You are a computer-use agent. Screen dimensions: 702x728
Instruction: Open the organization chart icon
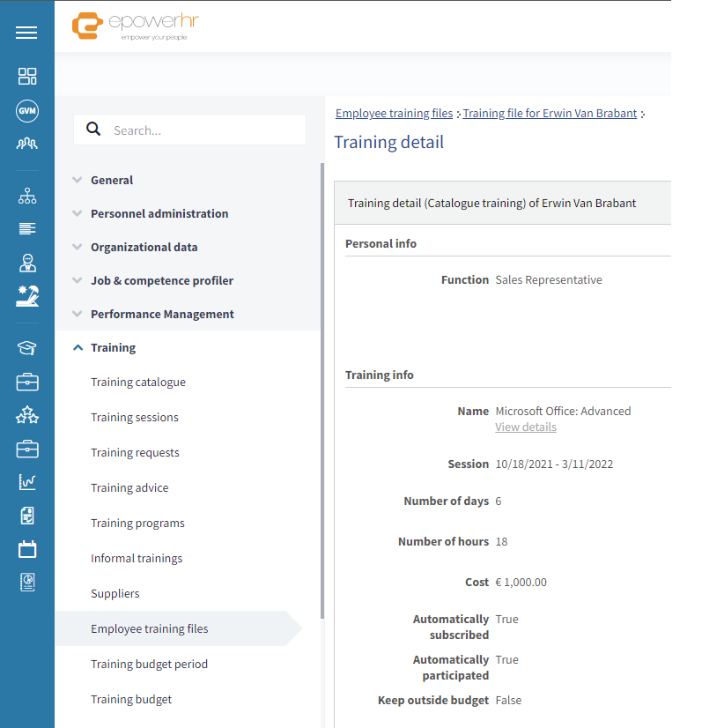(27, 196)
